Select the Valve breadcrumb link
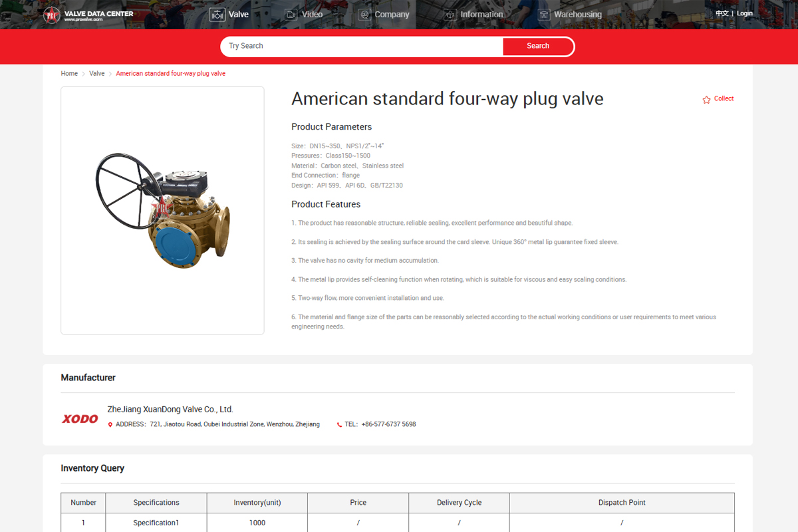Image resolution: width=798 pixels, height=532 pixels. 97,74
